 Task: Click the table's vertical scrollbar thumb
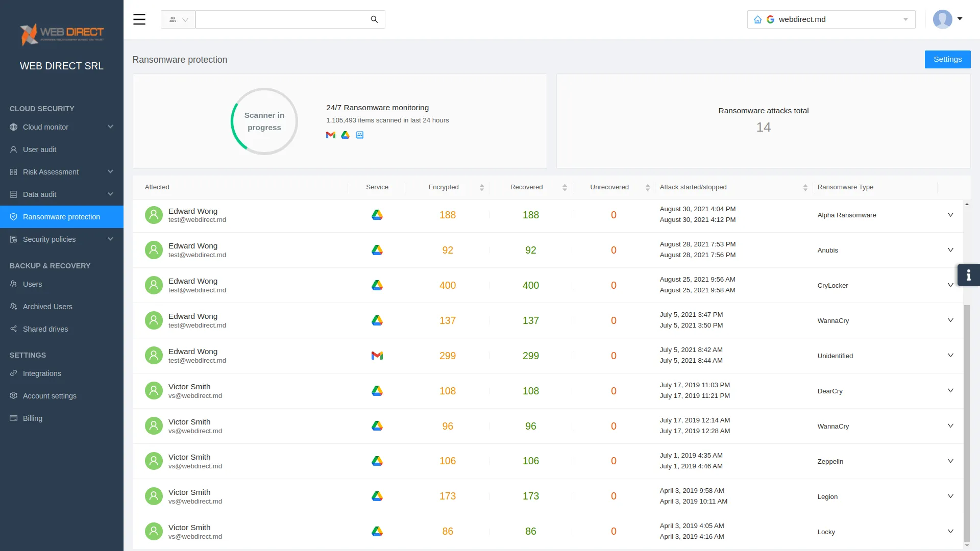967,423
